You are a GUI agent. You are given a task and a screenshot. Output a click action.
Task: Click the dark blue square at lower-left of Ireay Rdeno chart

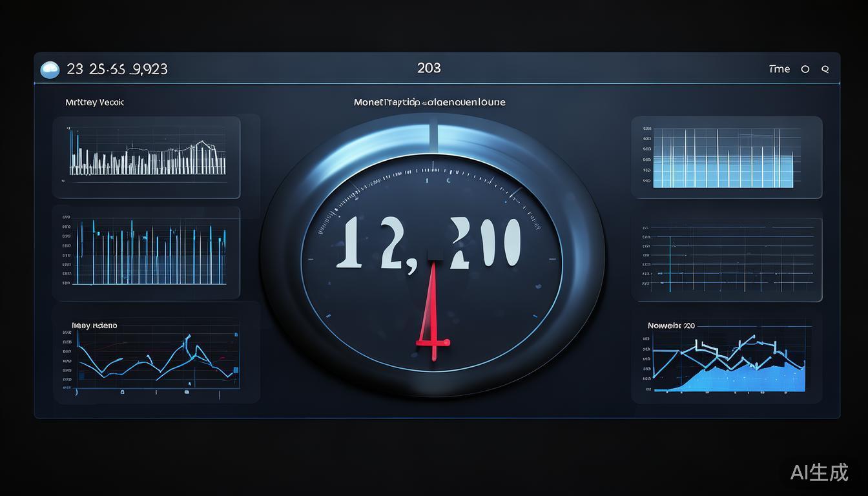[82, 375]
